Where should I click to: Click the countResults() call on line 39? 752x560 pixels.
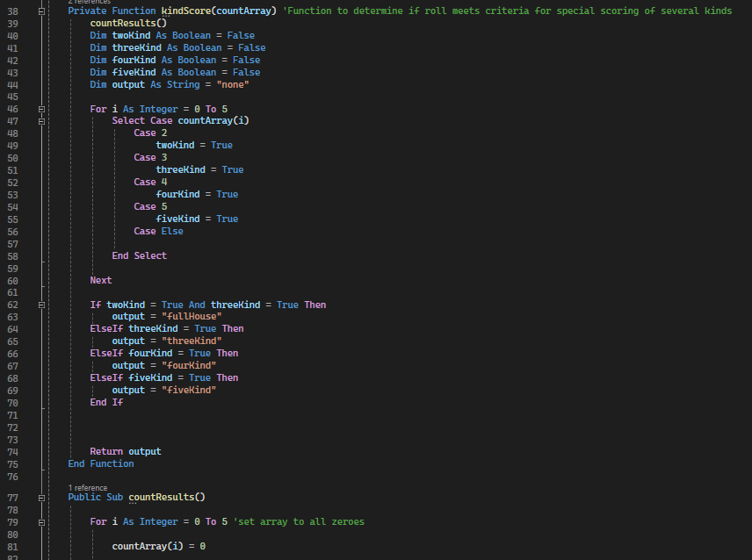(128, 23)
